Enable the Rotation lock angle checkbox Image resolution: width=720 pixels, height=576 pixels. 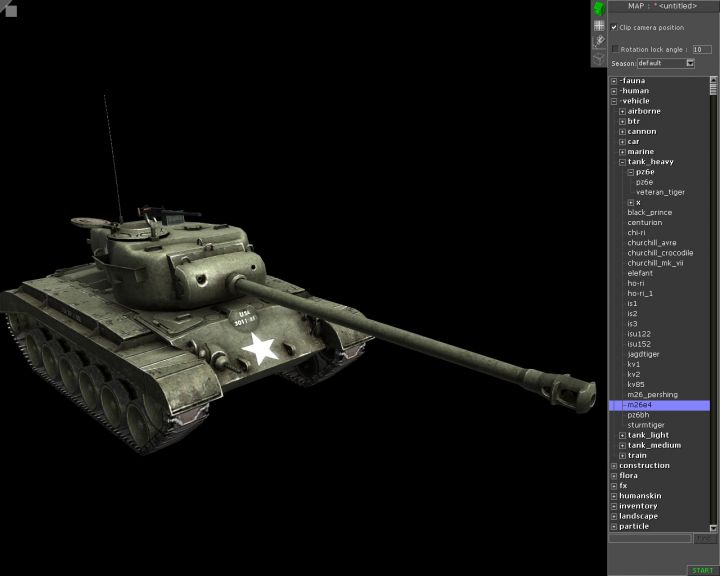(x=615, y=49)
